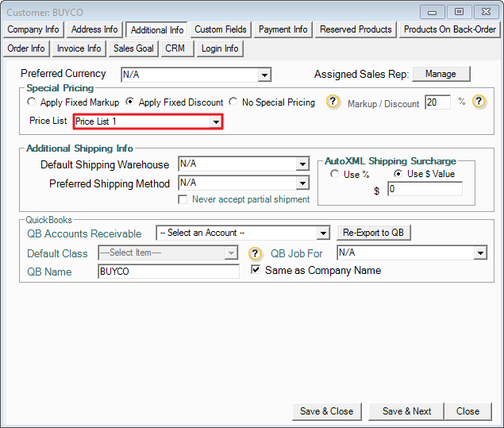Image resolution: width=504 pixels, height=428 pixels.
Task: Switch to the Payment Info tab
Action: (x=283, y=29)
